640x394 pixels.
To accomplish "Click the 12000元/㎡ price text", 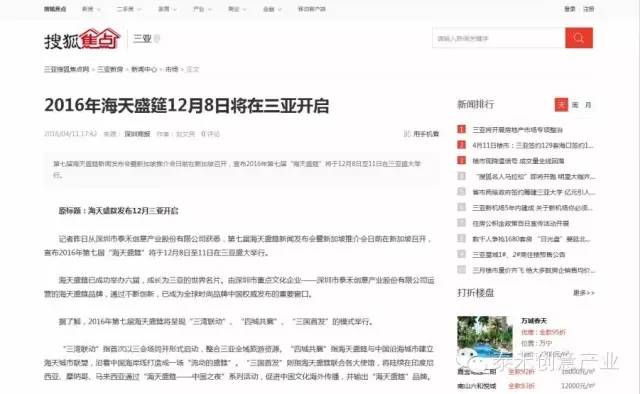I will 578,386.
